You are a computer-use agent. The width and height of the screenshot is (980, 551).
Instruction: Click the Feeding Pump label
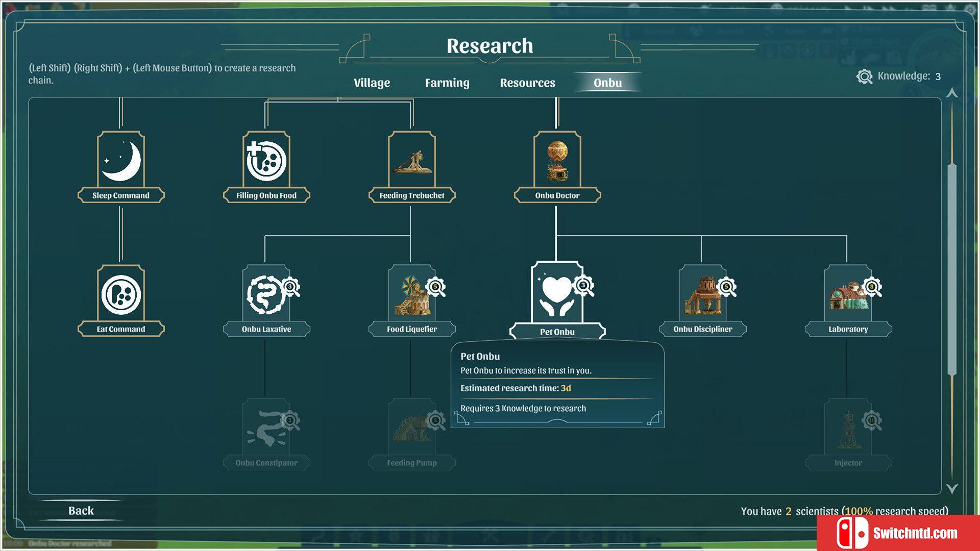[412, 463]
